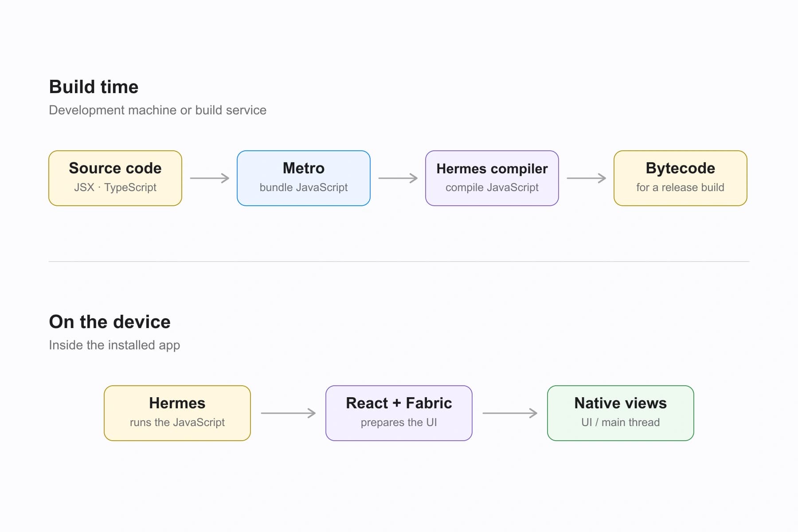Select the Native views box
Viewport: 798px width, 532px height.
(x=621, y=413)
